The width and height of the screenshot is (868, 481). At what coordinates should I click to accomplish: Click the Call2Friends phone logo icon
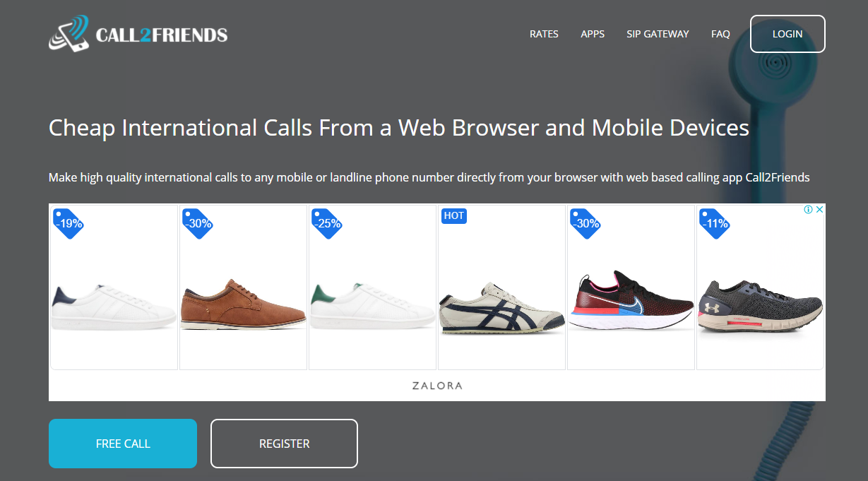tap(69, 33)
